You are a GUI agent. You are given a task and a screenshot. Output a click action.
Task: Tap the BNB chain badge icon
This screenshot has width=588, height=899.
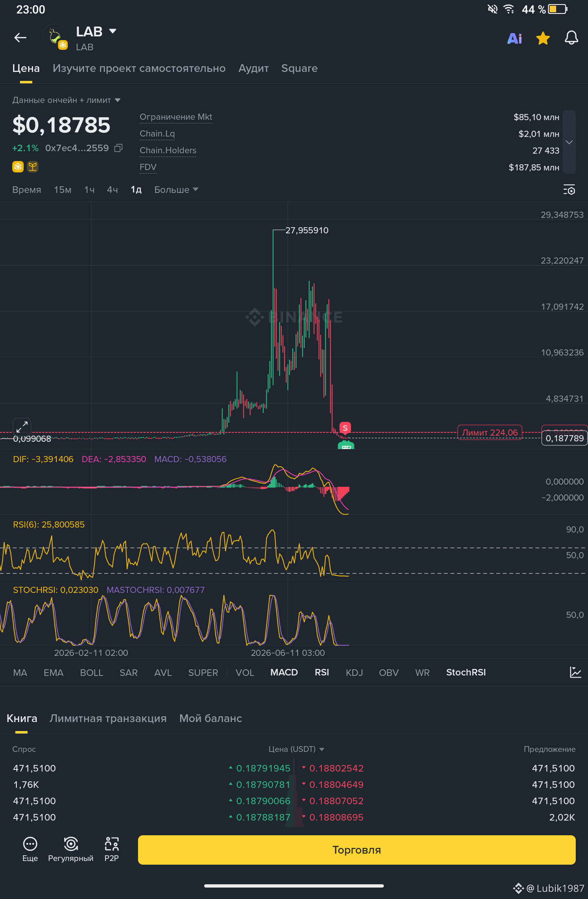(18, 167)
